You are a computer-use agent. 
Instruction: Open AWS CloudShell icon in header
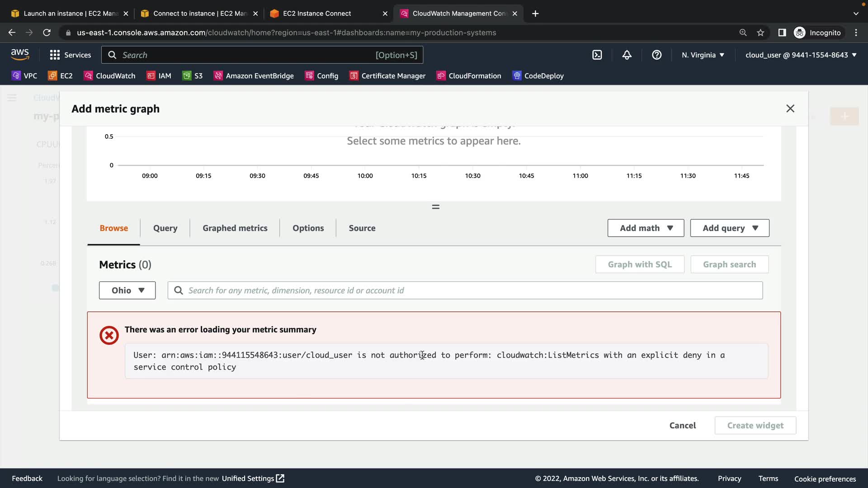coord(597,55)
